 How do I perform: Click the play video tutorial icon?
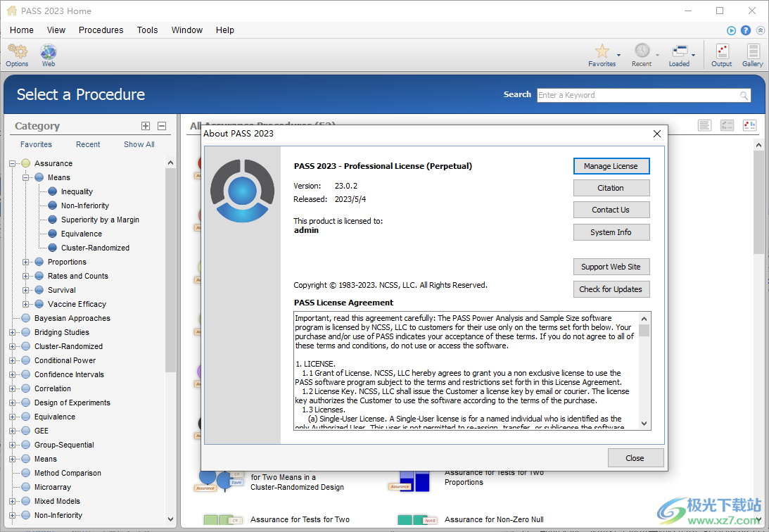[731, 30]
